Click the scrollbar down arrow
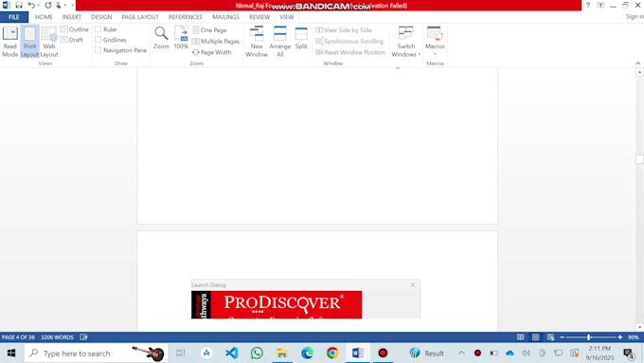This screenshot has height=363, width=644. point(639,327)
